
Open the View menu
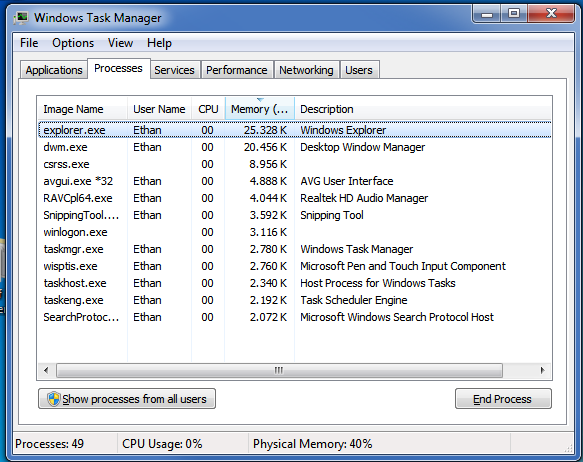pyautogui.click(x=120, y=43)
